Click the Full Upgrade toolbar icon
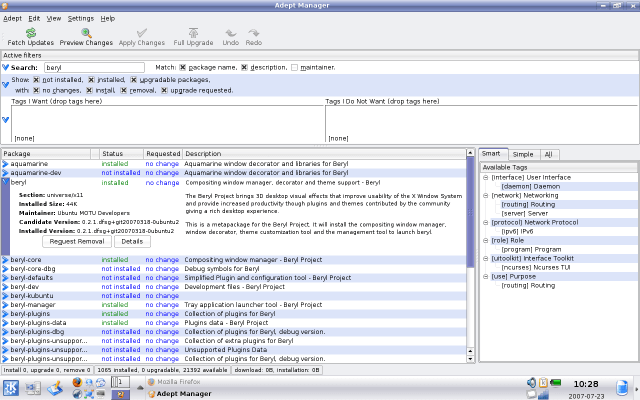The width and height of the screenshot is (640, 400). point(193,33)
